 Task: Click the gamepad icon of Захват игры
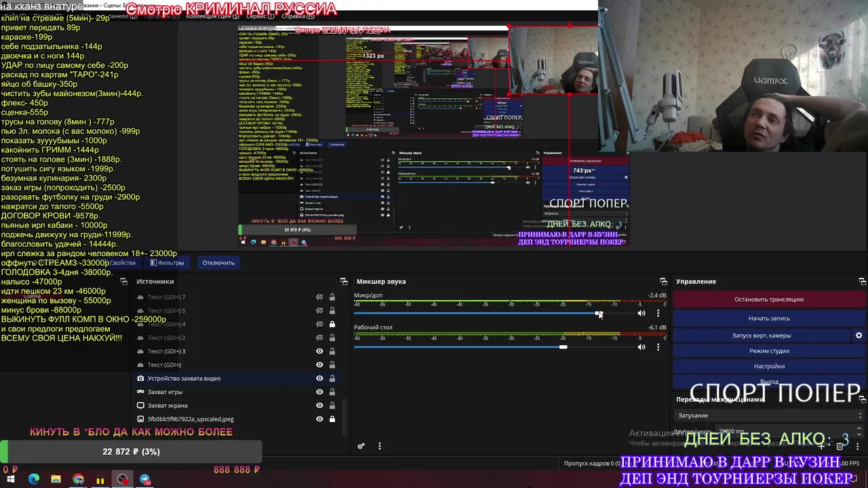point(140,392)
